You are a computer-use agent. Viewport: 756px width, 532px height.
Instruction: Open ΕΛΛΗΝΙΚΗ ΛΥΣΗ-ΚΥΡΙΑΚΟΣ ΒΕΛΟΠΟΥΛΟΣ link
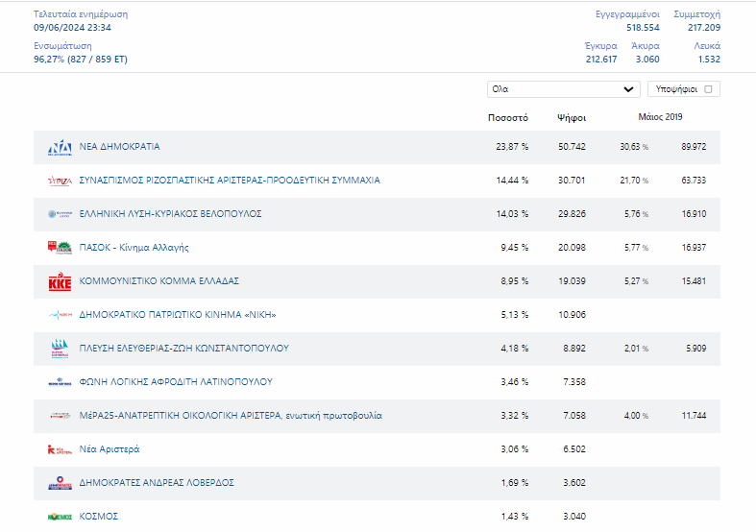[x=170, y=213]
